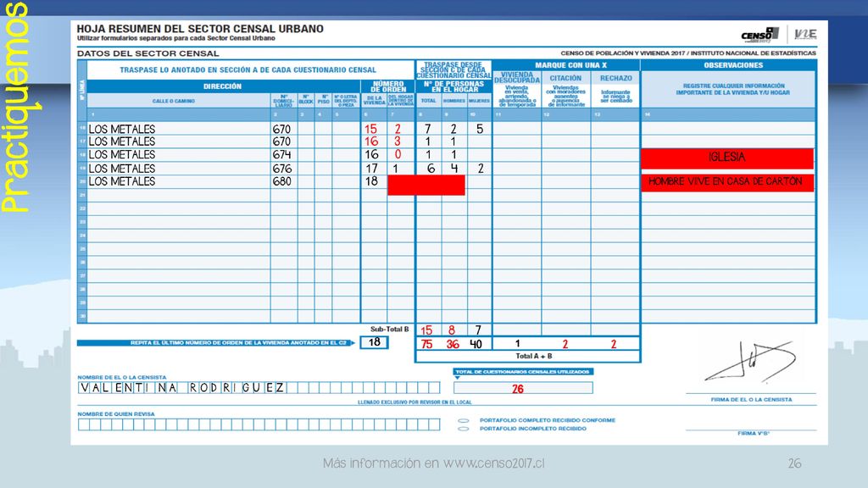Click the vertical Practiquemos title
Screen dimensions: 868x488
15,106
